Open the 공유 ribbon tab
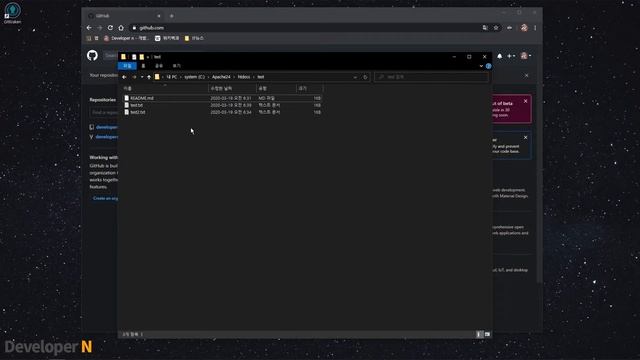640x360 pixels. pos(159,66)
